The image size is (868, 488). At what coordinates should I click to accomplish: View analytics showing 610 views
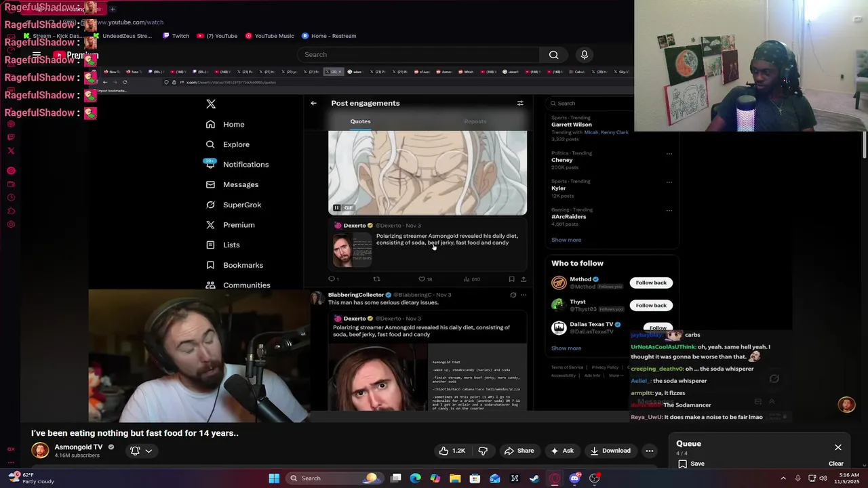[471, 279]
